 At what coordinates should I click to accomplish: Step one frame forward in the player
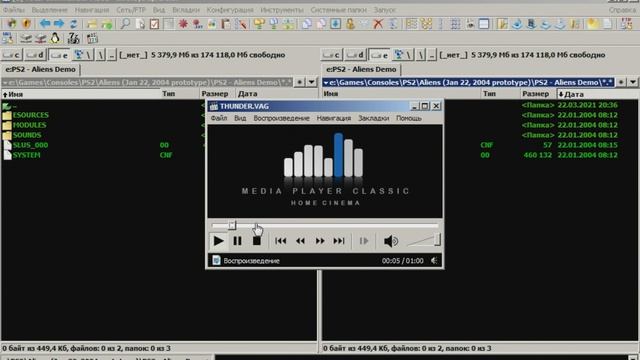click(x=364, y=241)
